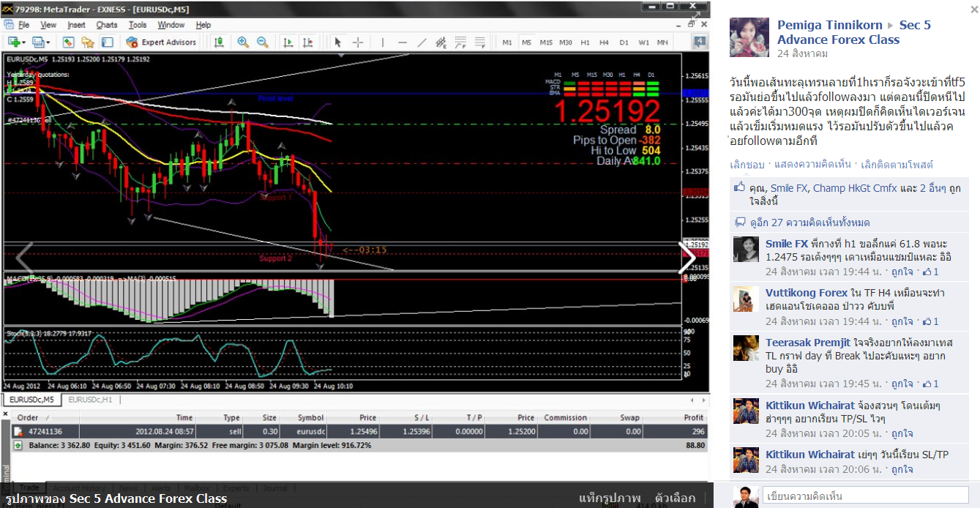Toggle the Terminal panel icon
The image size is (980, 508).
(107, 42)
